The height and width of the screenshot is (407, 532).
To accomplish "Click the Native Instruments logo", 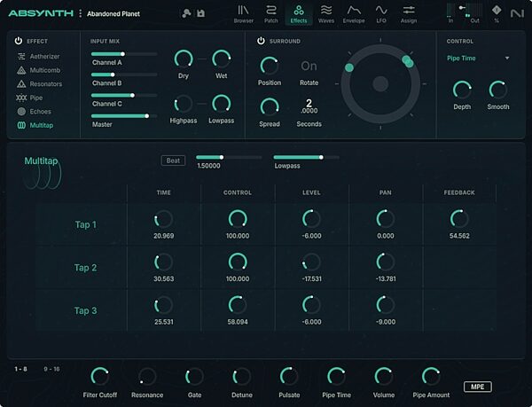I will [517, 13].
